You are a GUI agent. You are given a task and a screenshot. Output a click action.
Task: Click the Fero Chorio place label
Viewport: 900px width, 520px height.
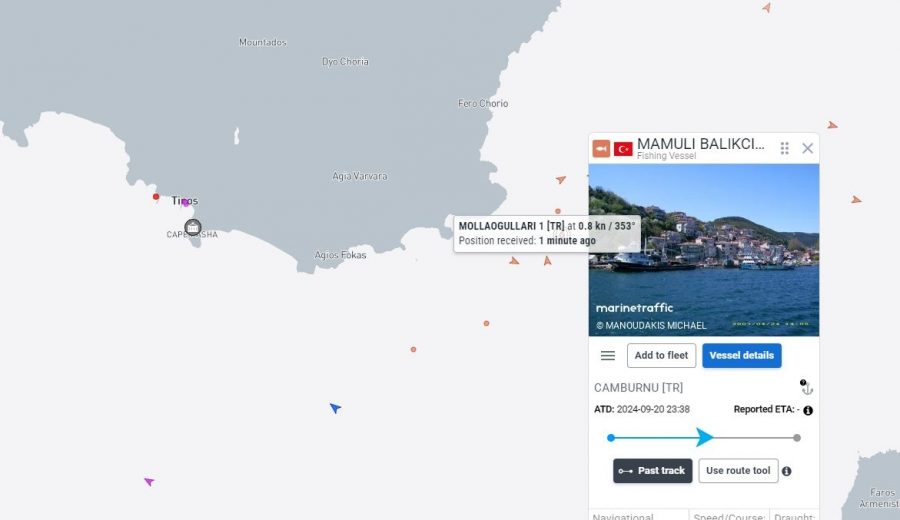coord(483,103)
